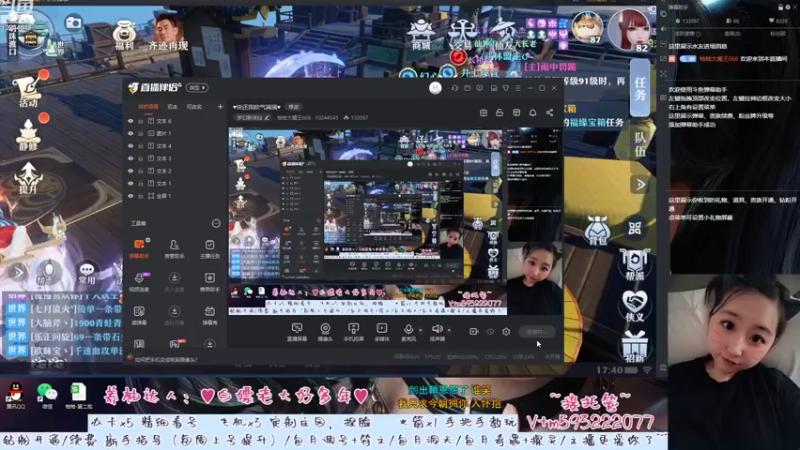Add phone screen-cast source
Image resolution: width=800 pixels, height=450 pixels.
point(353,332)
